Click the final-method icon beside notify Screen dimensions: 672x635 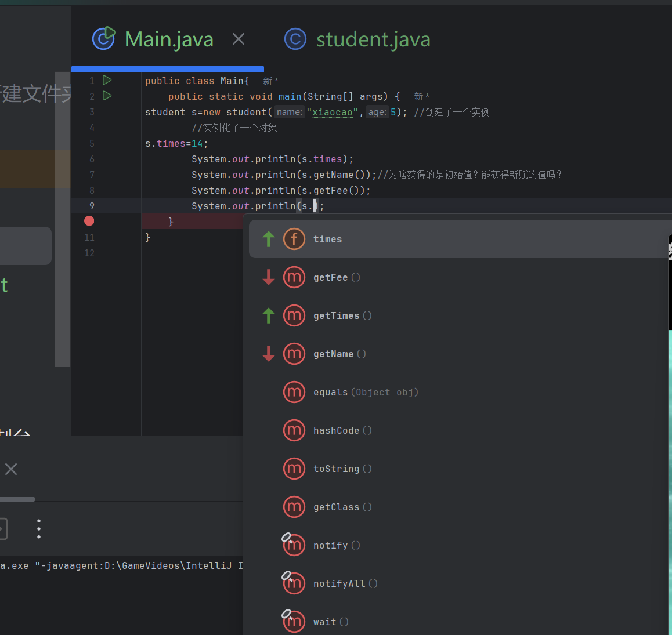click(x=294, y=544)
